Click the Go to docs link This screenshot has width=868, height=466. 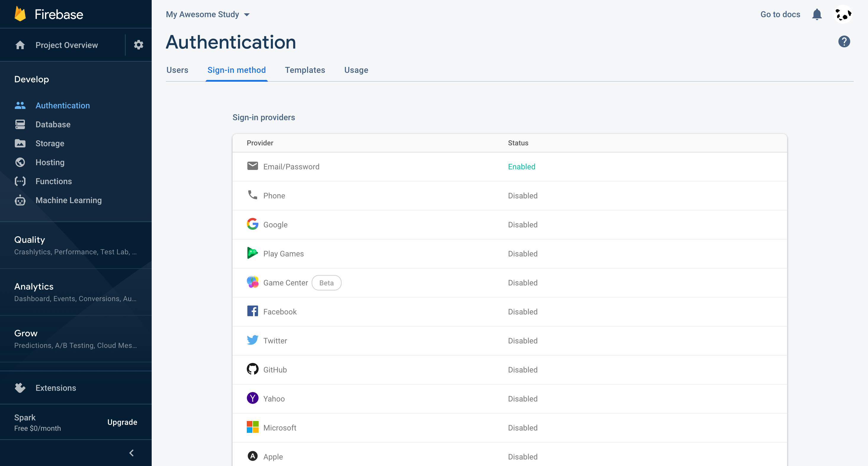pos(780,15)
